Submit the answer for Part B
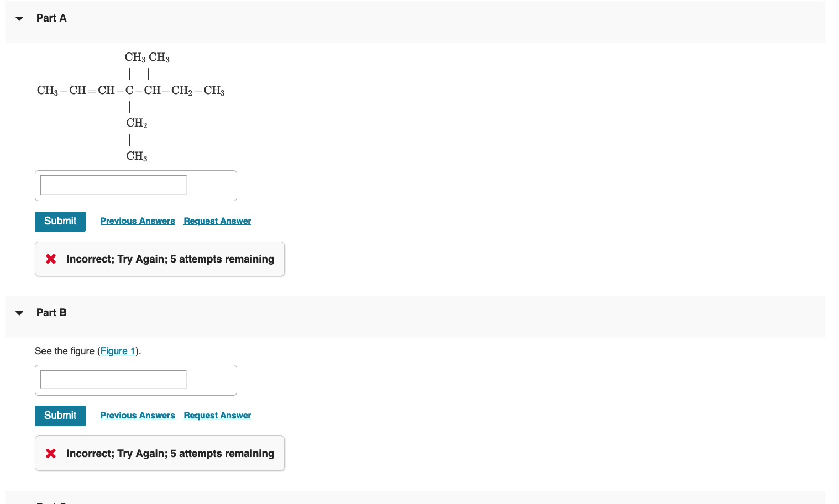The width and height of the screenshot is (839, 504). [x=60, y=416]
